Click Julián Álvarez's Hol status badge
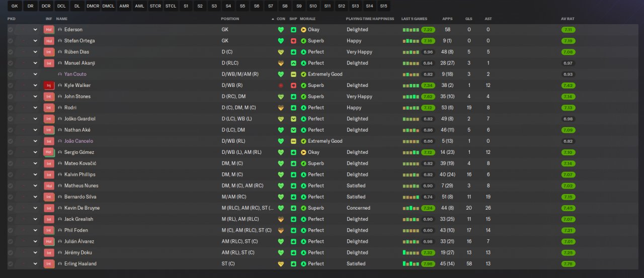Viewport: 644px width, 278px height. tap(49, 241)
